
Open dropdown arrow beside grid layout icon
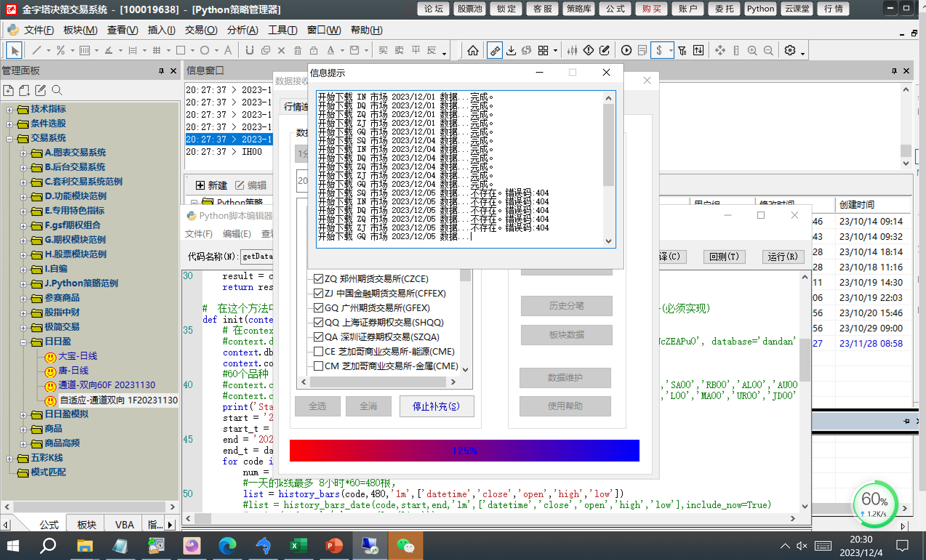[555, 50]
